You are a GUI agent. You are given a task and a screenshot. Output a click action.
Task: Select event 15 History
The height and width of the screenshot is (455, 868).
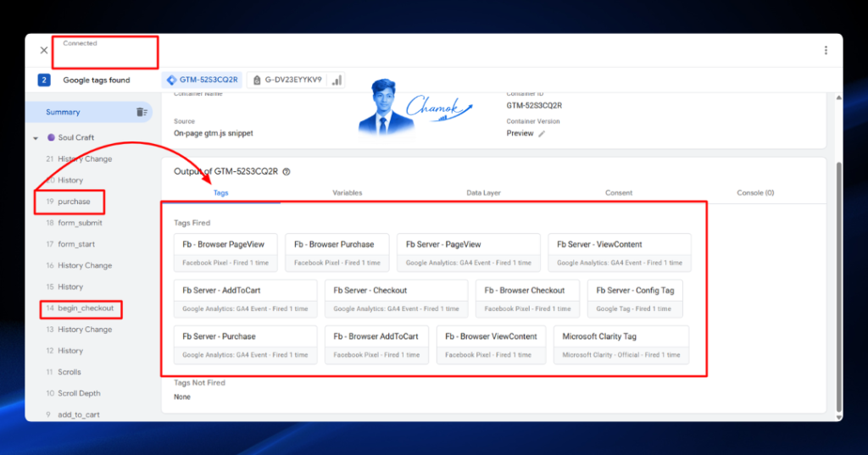pyautogui.click(x=64, y=286)
